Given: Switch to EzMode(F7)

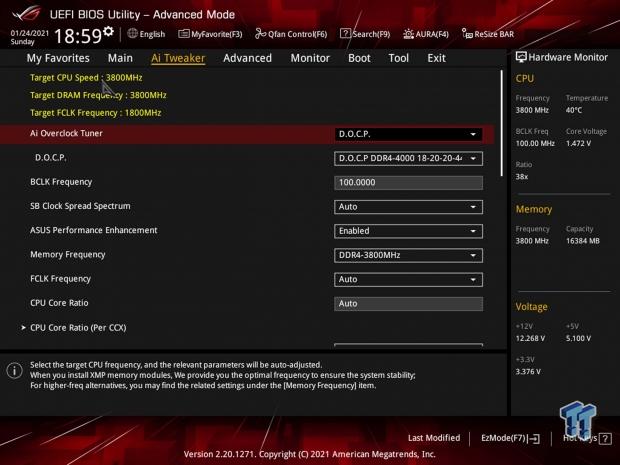Looking at the screenshot, I should pos(510,438).
